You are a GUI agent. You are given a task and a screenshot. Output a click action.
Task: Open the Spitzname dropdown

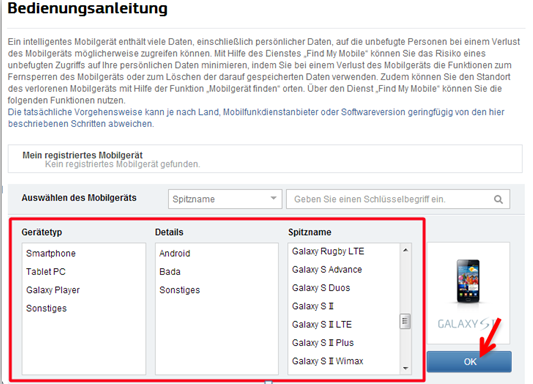(225, 199)
